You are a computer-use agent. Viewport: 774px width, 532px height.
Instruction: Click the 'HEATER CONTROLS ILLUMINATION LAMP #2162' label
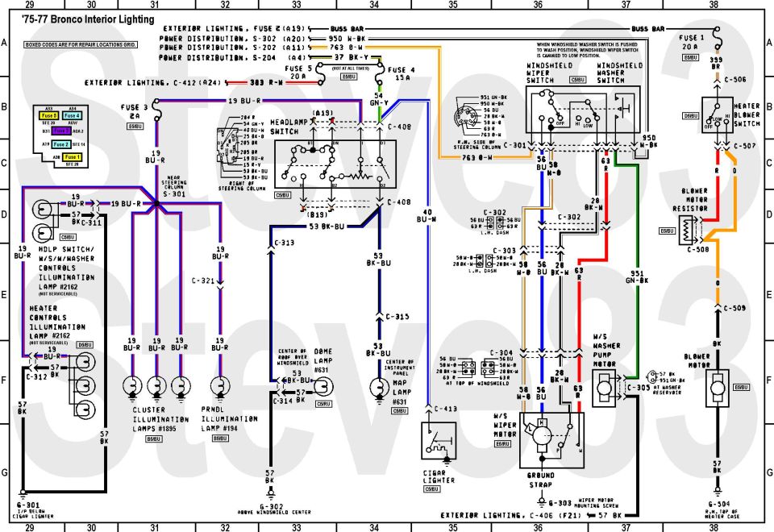57,322
